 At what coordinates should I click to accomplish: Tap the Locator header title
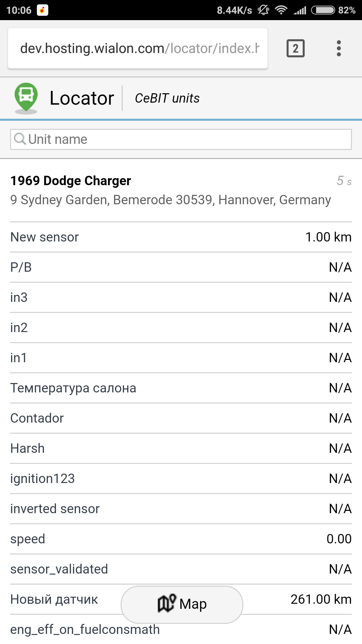click(82, 98)
